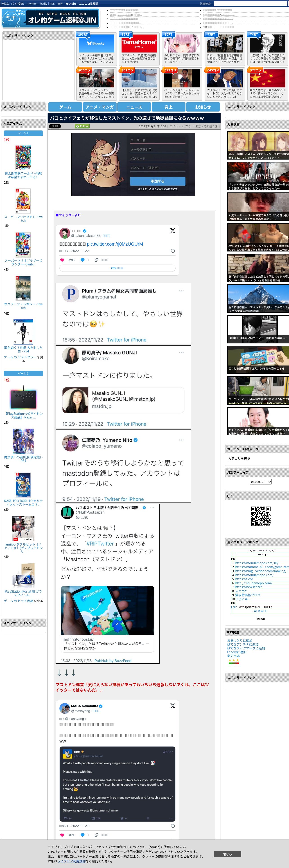The image size is (289, 868).
Task: Click the ゲーム2 blue header button
Action: pos(23,373)
